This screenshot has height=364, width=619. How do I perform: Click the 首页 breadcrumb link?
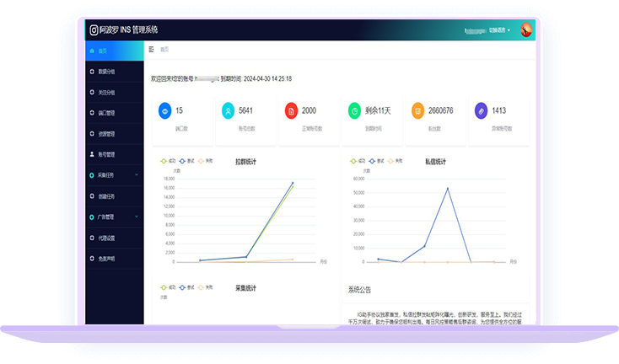click(164, 50)
